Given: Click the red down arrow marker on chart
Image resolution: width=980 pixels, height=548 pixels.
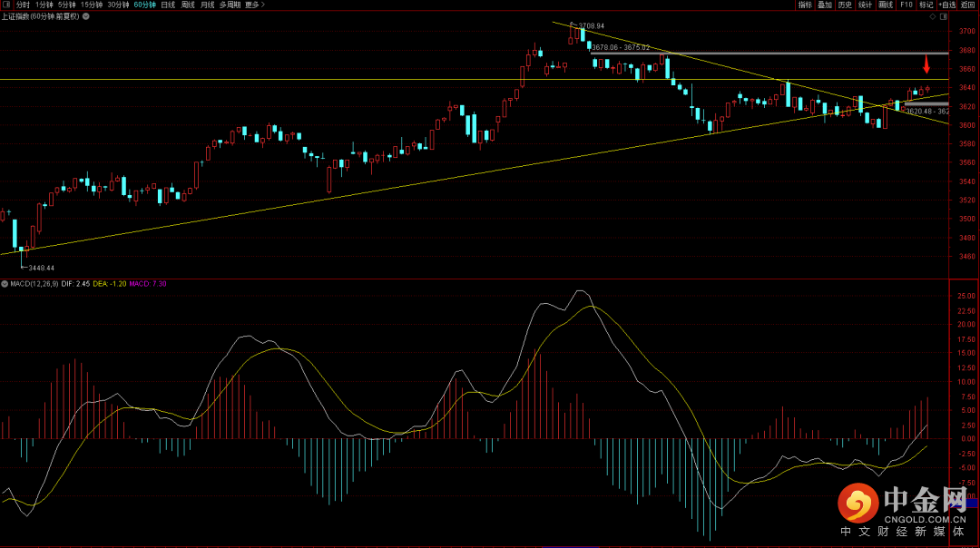Looking at the screenshot, I should pos(926,64).
